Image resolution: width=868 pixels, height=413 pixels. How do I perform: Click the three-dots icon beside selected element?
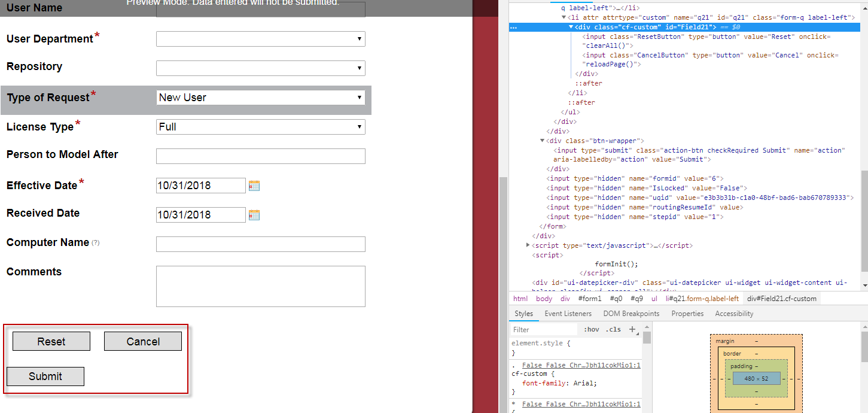514,28
